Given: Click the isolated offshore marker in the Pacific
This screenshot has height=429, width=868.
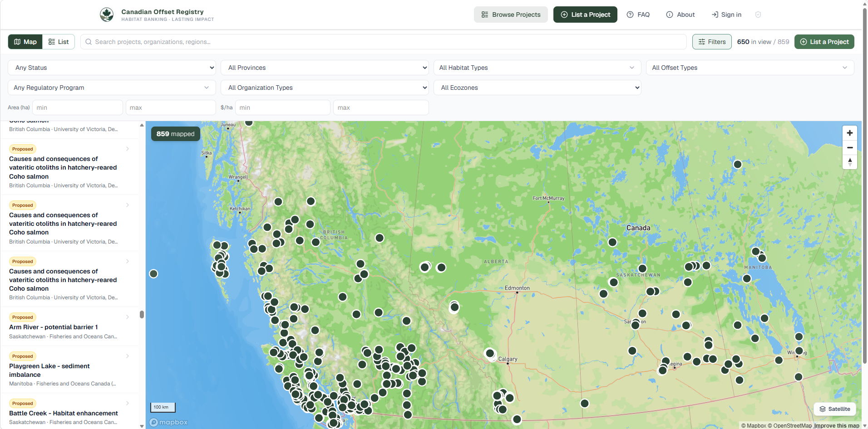Looking at the screenshot, I should click(153, 273).
